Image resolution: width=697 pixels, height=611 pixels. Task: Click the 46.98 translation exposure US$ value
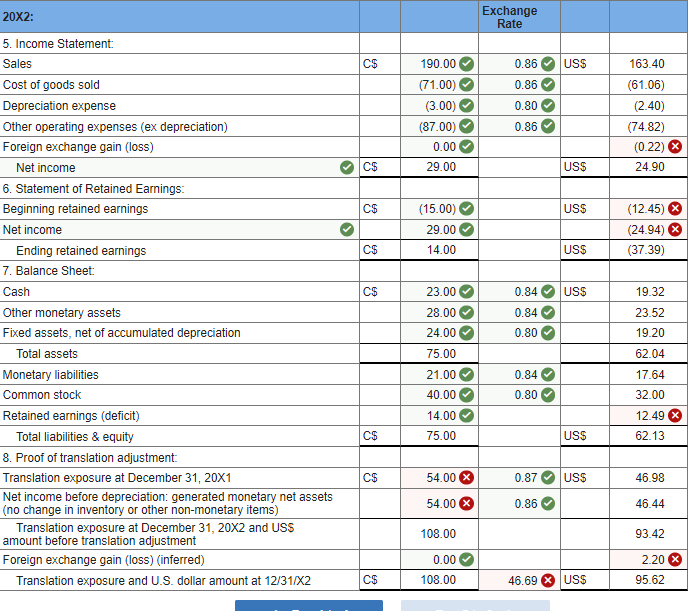(649, 478)
